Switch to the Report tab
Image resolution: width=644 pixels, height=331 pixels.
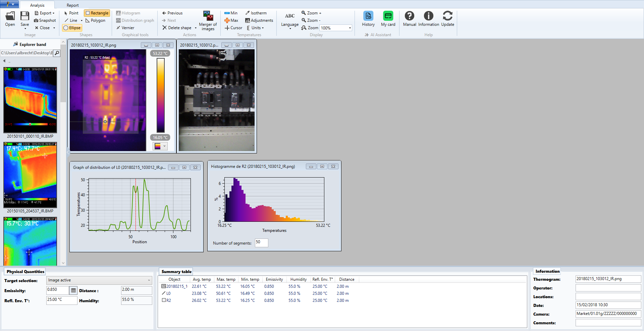coord(72,5)
